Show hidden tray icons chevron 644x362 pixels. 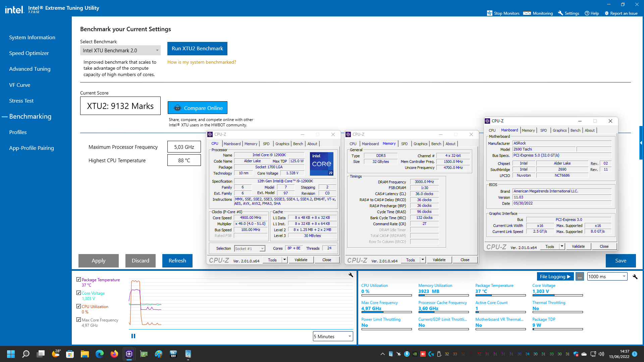pyautogui.click(x=382, y=354)
